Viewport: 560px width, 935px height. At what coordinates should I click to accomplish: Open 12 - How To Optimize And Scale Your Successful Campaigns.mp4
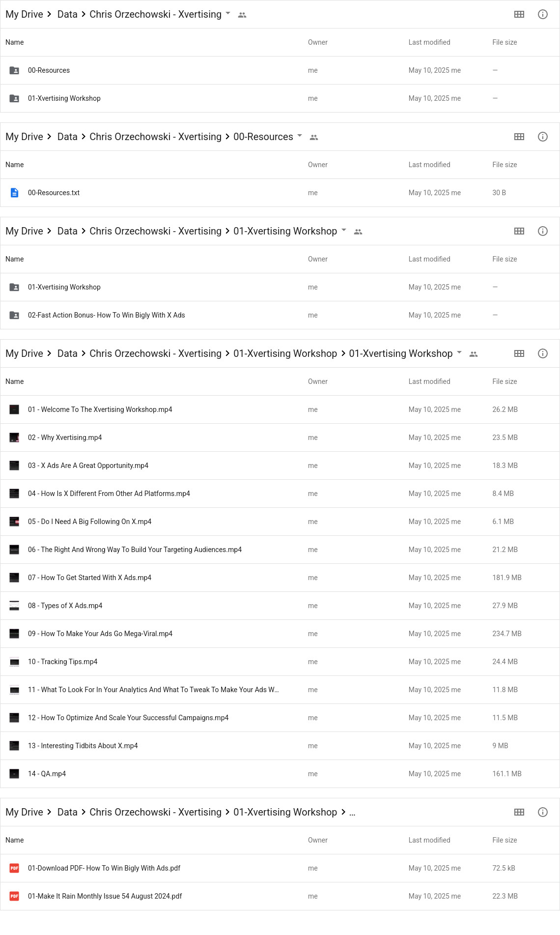tap(280, 718)
